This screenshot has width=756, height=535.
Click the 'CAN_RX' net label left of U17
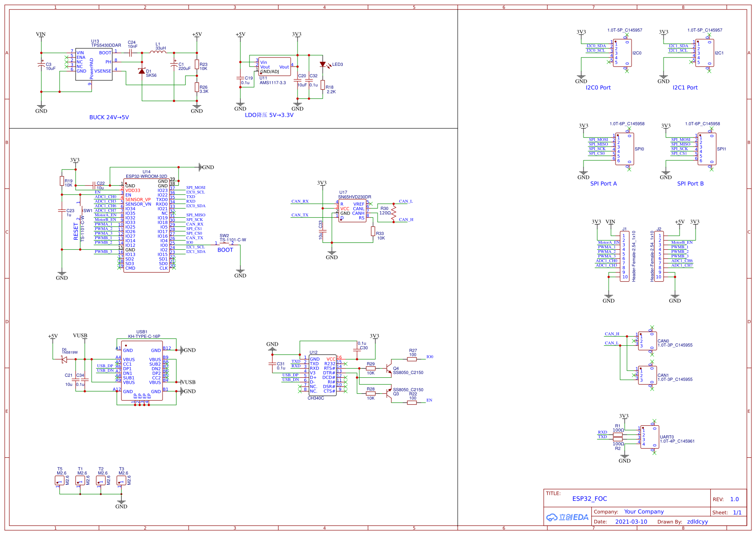tap(300, 201)
